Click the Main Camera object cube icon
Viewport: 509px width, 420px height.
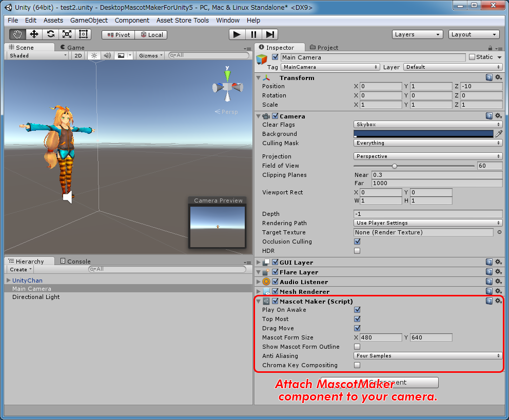click(262, 59)
